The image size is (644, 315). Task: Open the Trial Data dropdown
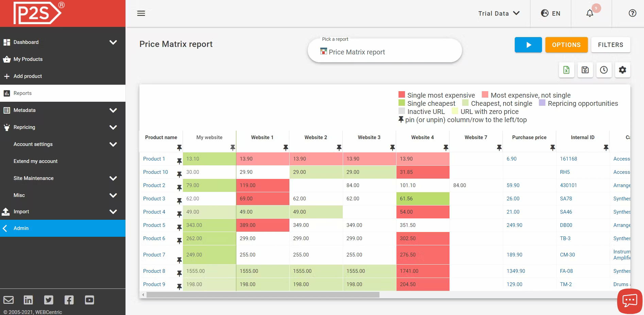[498, 13]
